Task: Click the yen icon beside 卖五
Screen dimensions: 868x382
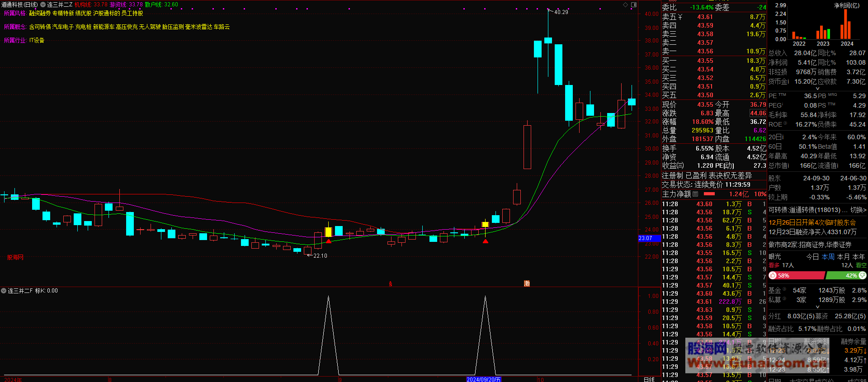Action: [680, 17]
